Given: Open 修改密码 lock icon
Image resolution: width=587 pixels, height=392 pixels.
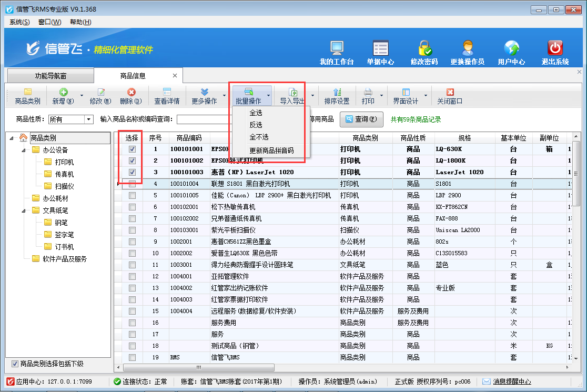Looking at the screenshot, I should point(424,48).
